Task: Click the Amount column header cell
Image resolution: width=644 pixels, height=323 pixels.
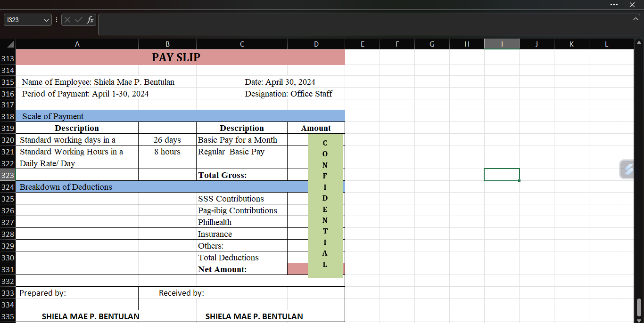Action: tap(316, 128)
